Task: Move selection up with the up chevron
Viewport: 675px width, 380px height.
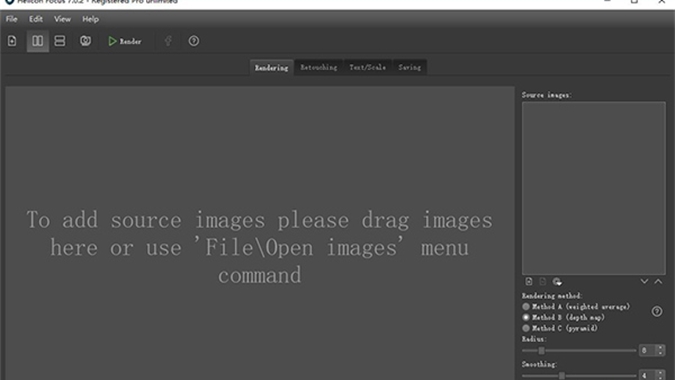Action: (658, 281)
